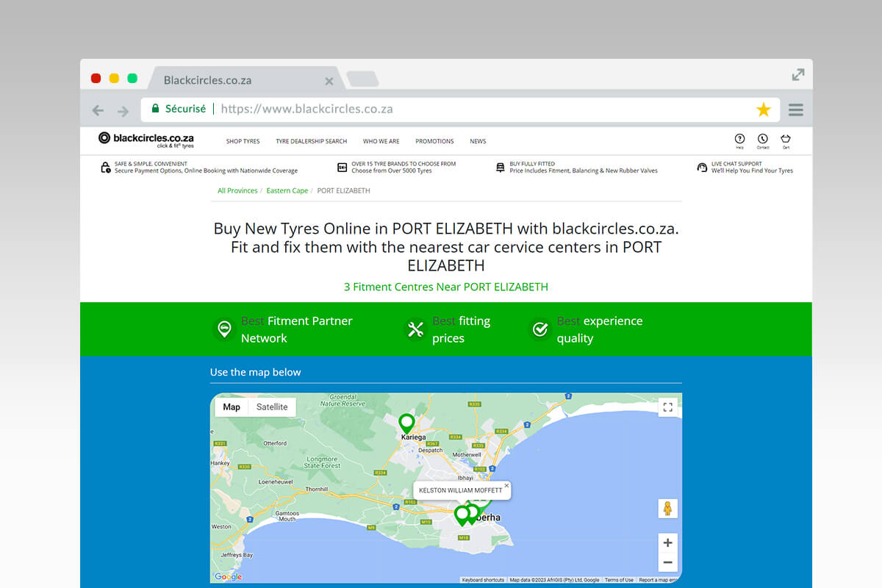
Task: Click the Google logo on the map
Action: click(x=228, y=577)
